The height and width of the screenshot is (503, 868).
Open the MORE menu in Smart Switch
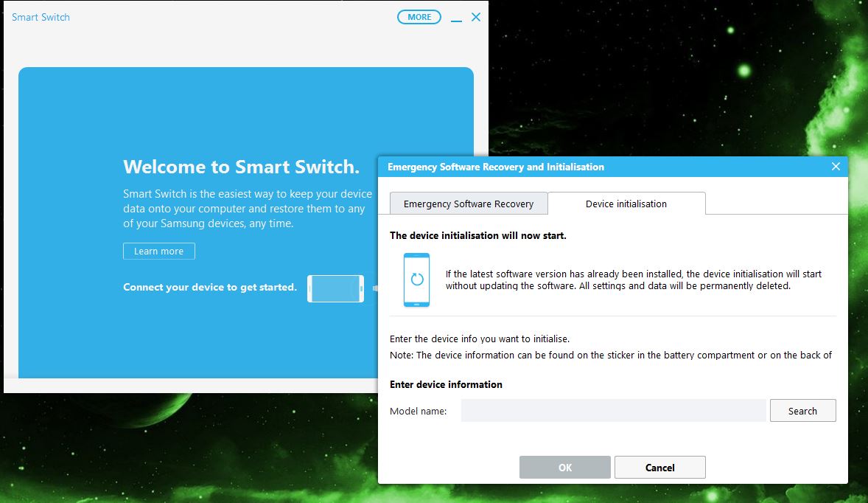pyautogui.click(x=419, y=17)
